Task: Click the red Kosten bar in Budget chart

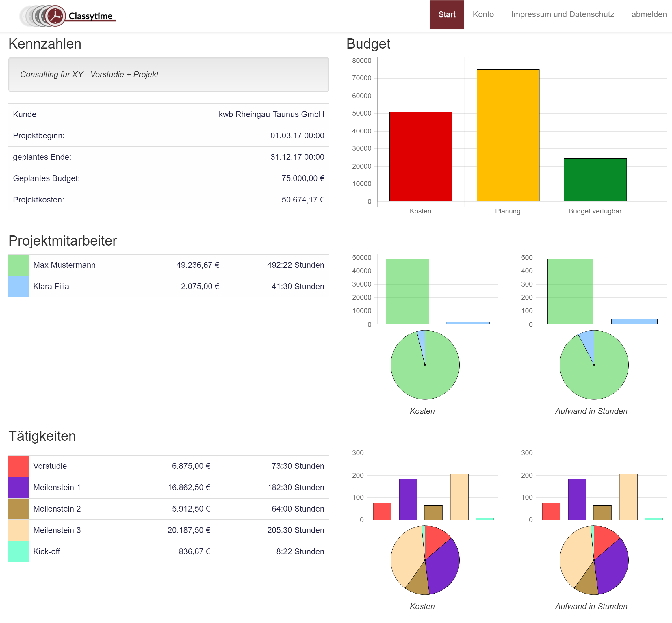Action: pyautogui.click(x=420, y=157)
